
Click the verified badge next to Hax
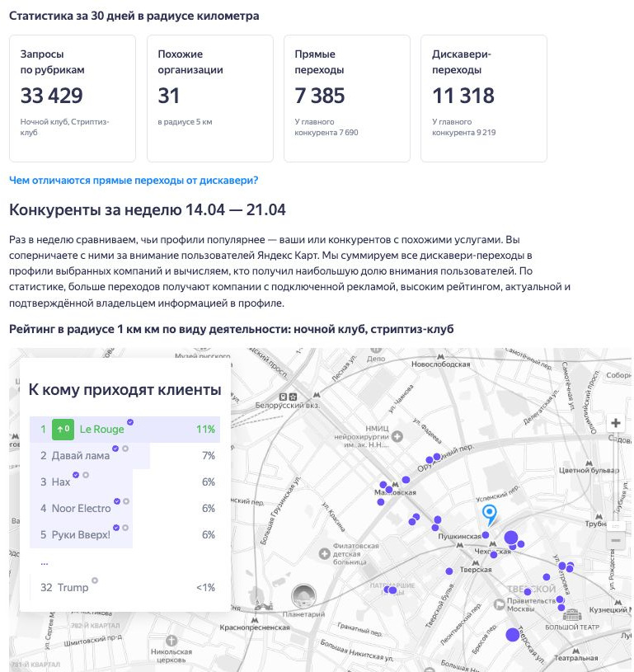(76, 475)
